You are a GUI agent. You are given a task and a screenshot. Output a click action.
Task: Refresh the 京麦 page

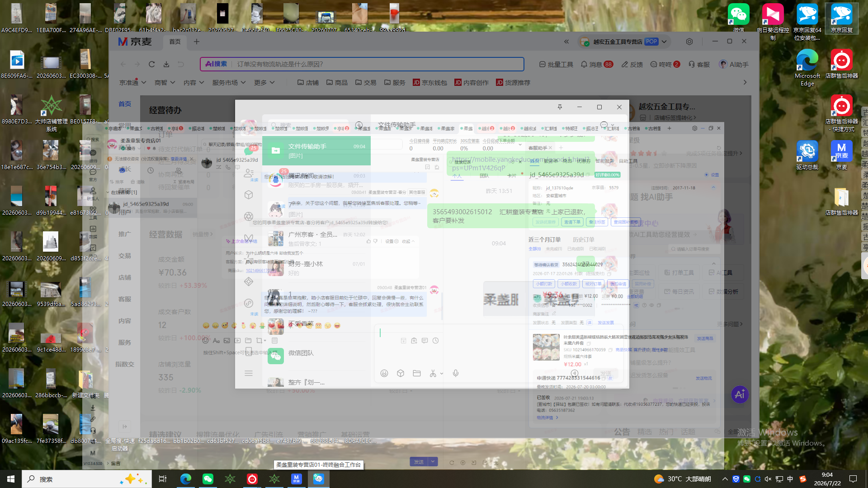[x=152, y=64]
